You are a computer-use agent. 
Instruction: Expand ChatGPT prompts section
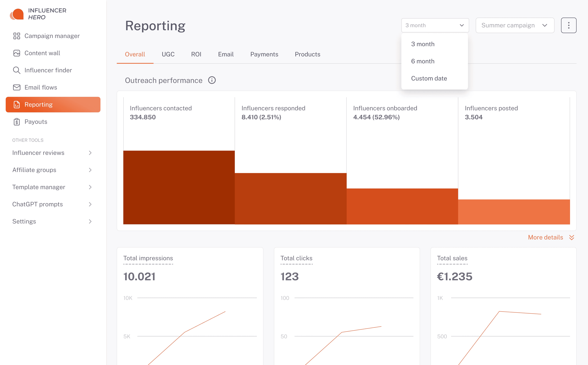tap(90, 204)
